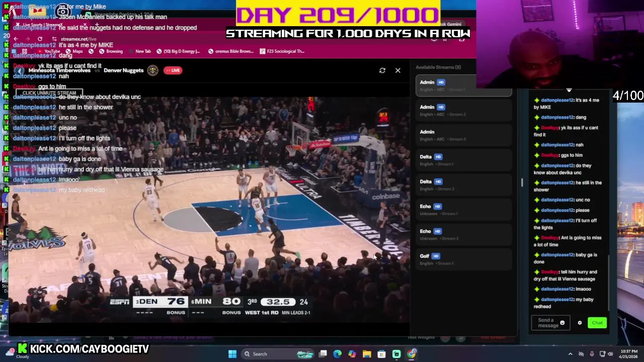Screen dimensions: 644x362
Task: Click the volume speaker tray icon
Action: pos(610,354)
